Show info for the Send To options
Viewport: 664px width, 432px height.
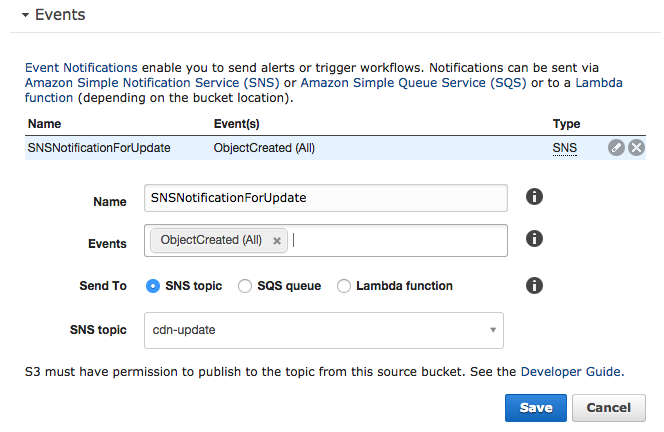[x=534, y=285]
